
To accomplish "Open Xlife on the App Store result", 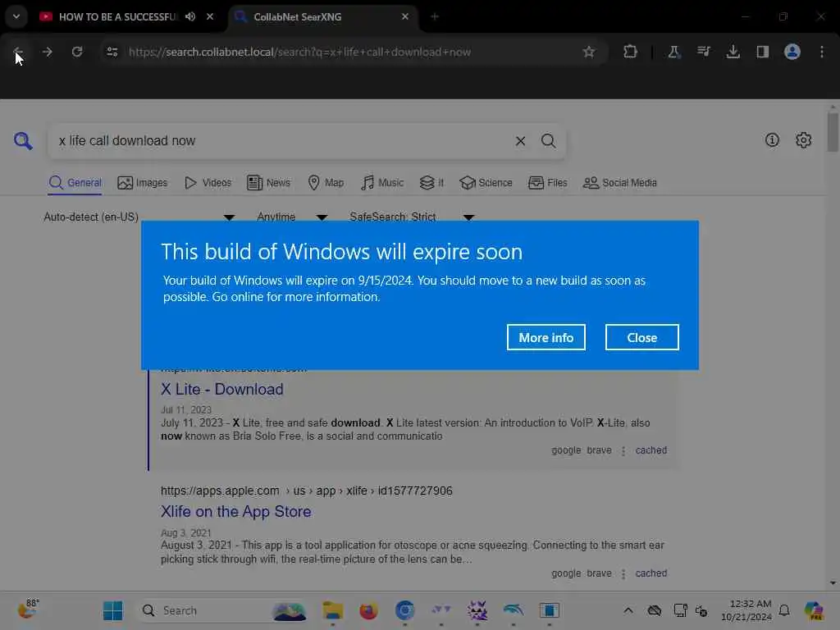I will point(235,512).
